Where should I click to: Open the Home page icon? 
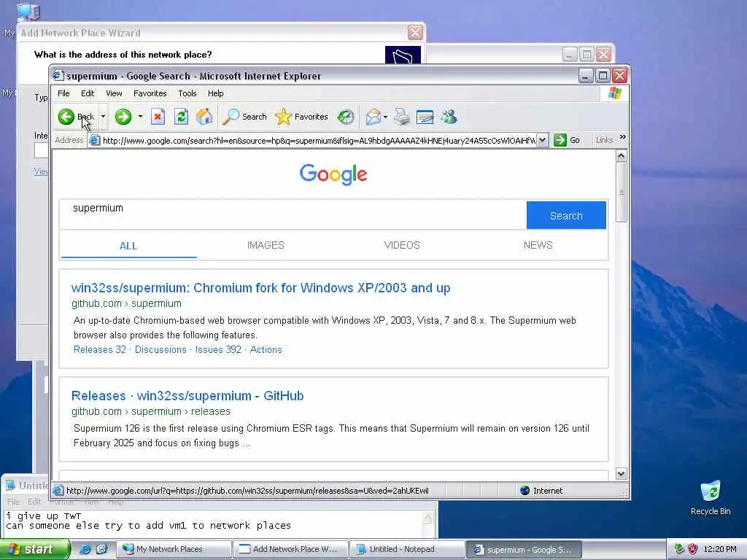[x=204, y=117]
